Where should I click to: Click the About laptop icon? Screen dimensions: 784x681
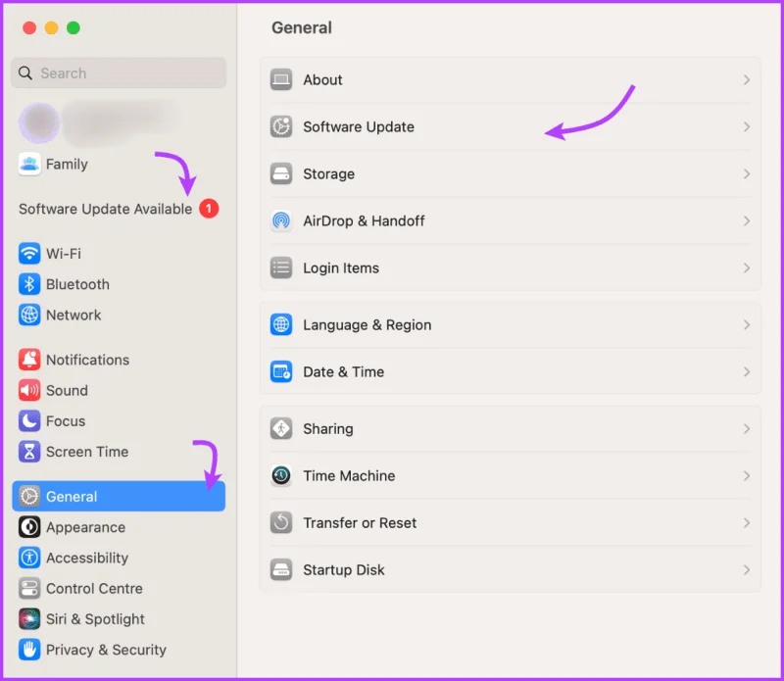pos(281,79)
